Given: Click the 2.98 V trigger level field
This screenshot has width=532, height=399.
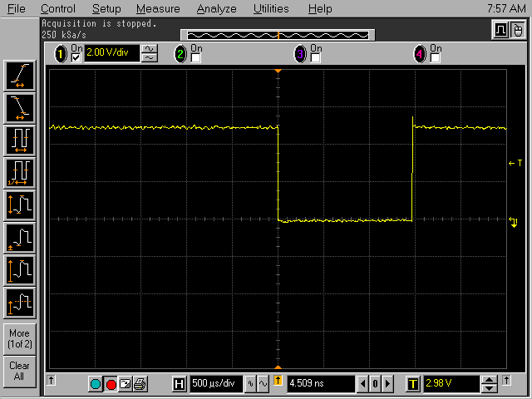Looking at the screenshot, I should click(451, 384).
